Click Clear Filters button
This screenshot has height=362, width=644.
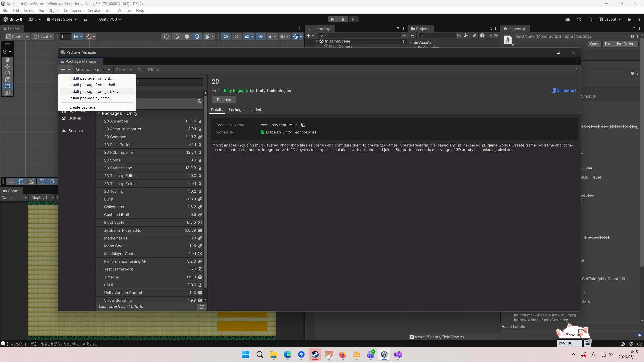[x=148, y=70]
